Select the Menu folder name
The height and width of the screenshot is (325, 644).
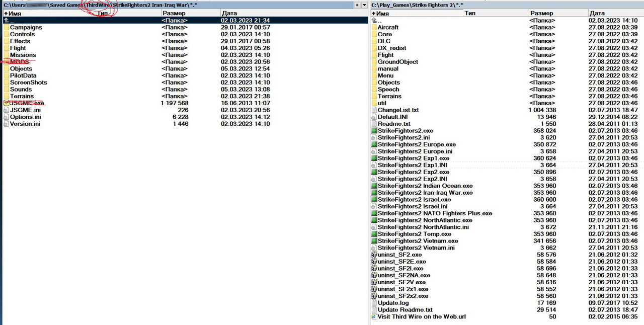tap(386, 75)
